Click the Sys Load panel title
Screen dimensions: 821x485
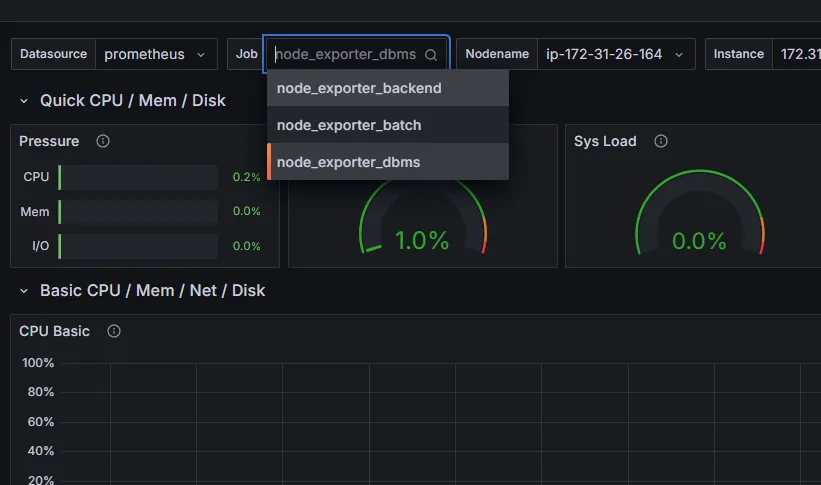tap(605, 141)
